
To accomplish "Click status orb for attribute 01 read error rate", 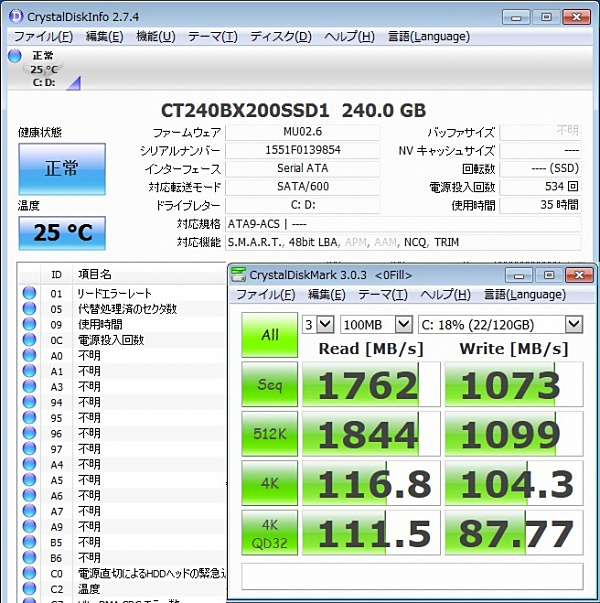I will [29, 293].
